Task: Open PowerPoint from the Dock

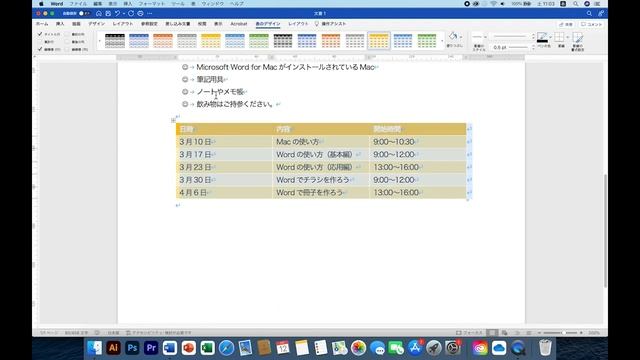Action: coord(188,348)
